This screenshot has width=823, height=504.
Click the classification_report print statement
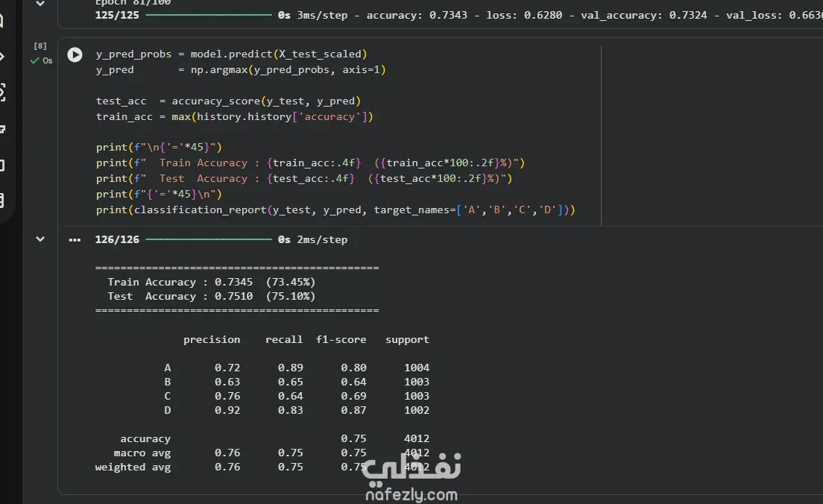(x=335, y=210)
